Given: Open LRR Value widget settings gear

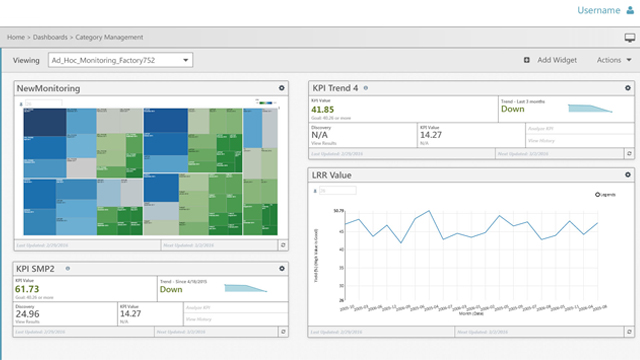Looking at the screenshot, I should point(628,175).
